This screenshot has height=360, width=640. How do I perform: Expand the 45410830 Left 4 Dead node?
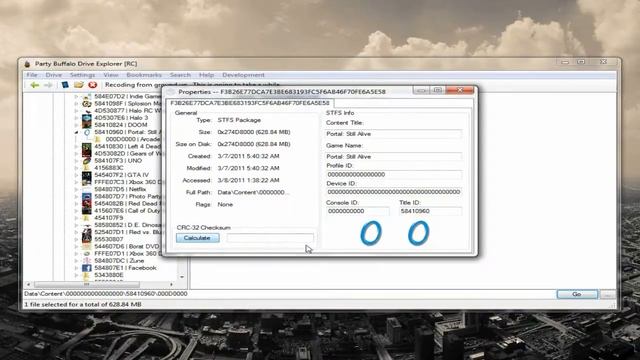76,147
